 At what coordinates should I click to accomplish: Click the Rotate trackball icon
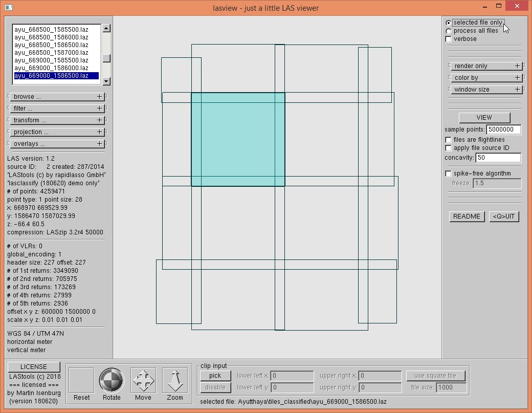(x=112, y=380)
